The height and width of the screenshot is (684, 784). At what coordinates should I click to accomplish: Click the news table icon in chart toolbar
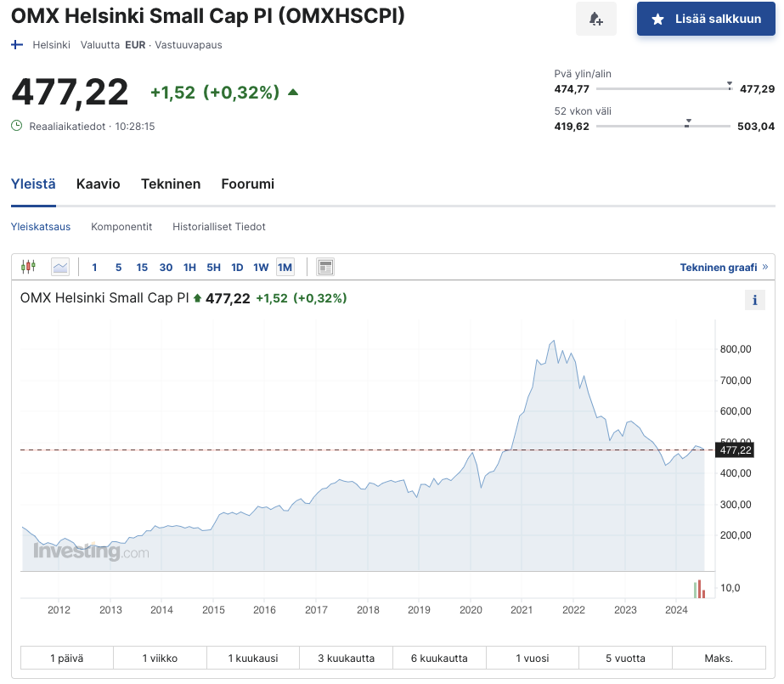point(325,267)
